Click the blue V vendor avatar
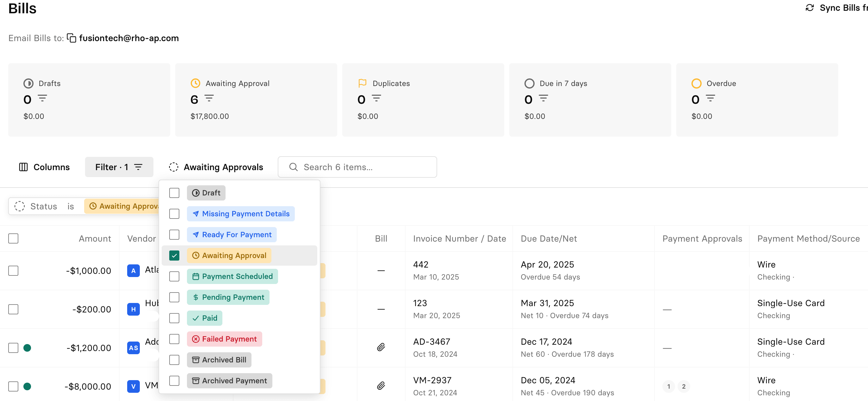The width and height of the screenshot is (868, 401). coord(133,386)
